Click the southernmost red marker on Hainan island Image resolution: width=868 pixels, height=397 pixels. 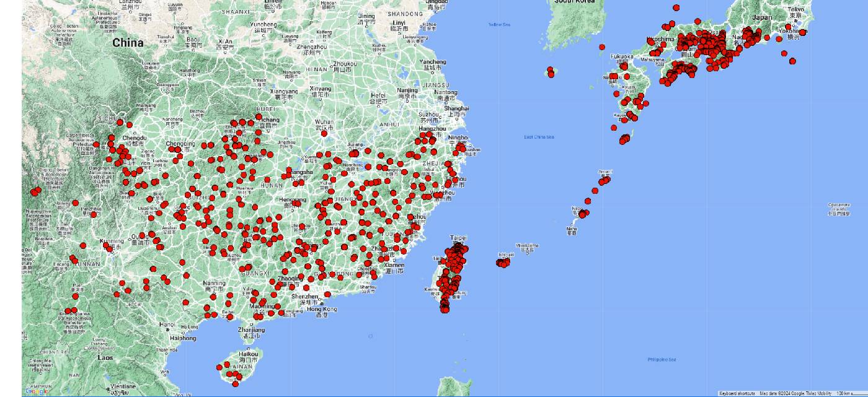tap(235, 384)
